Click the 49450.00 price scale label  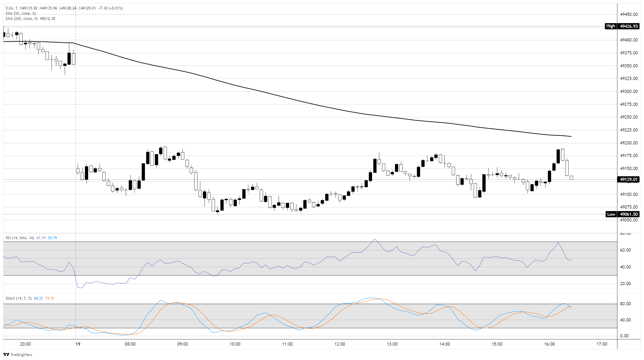(x=629, y=14)
